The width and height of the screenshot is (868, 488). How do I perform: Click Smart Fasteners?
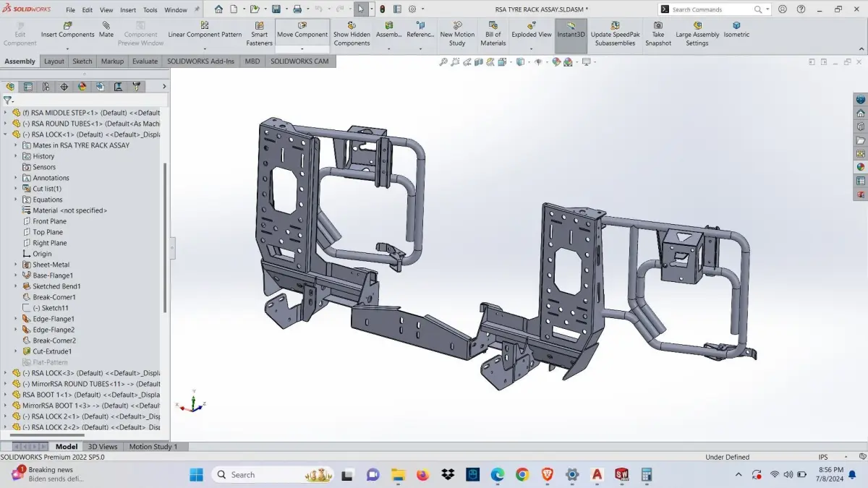tap(259, 34)
